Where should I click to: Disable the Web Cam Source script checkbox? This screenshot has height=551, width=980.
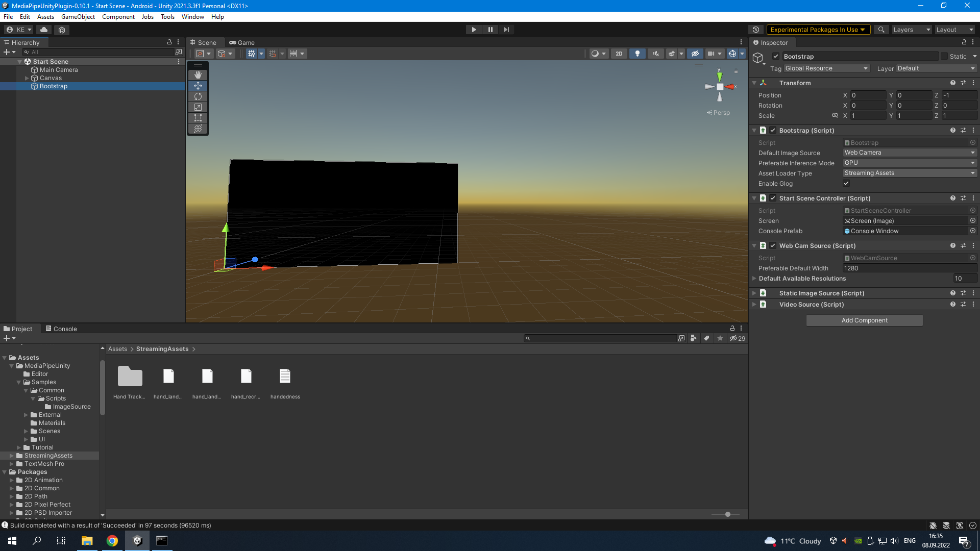[x=773, y=245]
